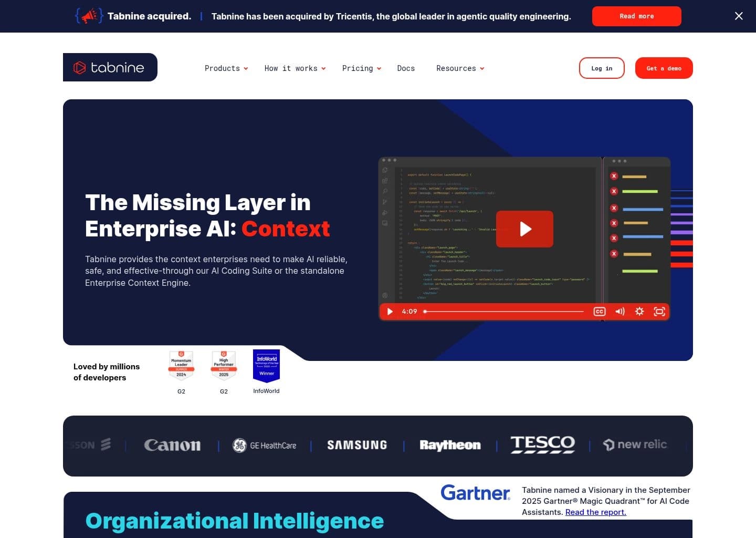
Task: Click the Read more button
Action: (636, 16)
